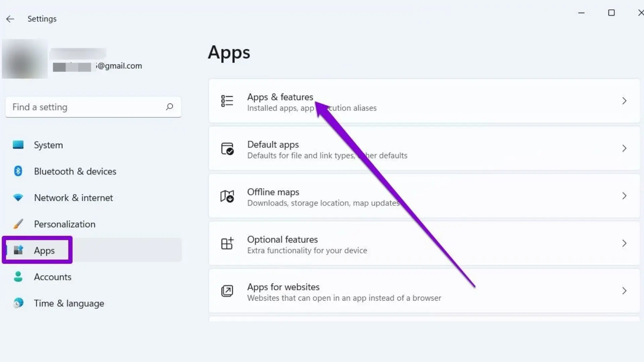Open Optional features via its chevron
Viewport: 644px width, 362px height.
click(624, 243)
